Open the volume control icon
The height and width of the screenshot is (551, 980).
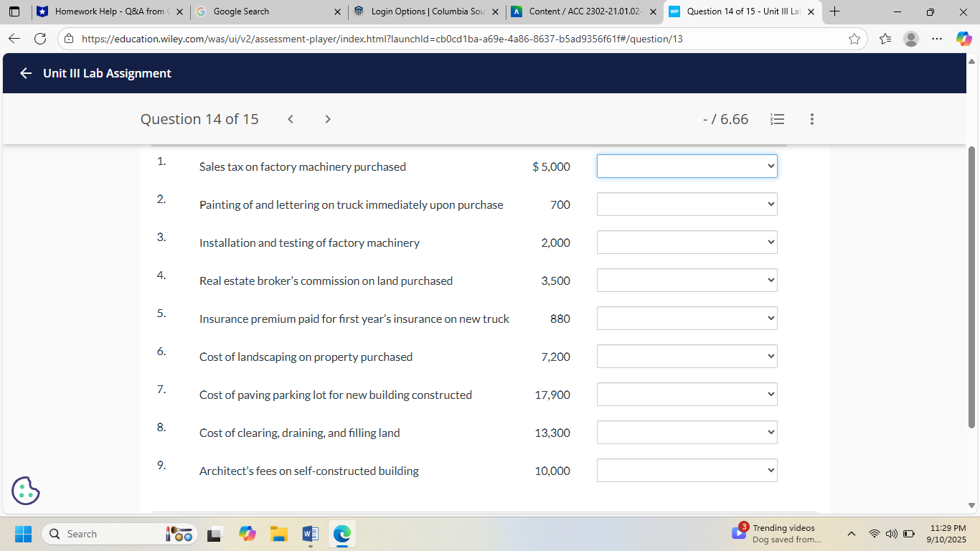point(892,534)
